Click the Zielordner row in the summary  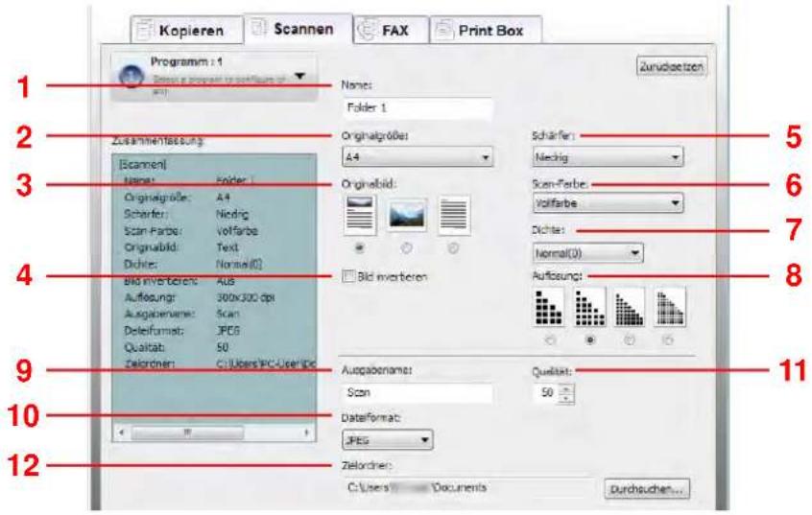[x=220, y=363]
